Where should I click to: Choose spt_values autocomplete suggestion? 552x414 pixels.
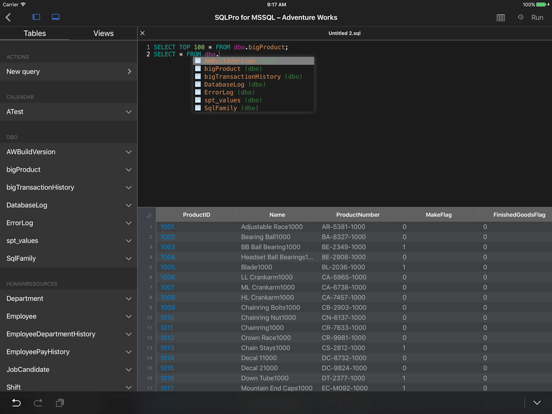[253, 100]
